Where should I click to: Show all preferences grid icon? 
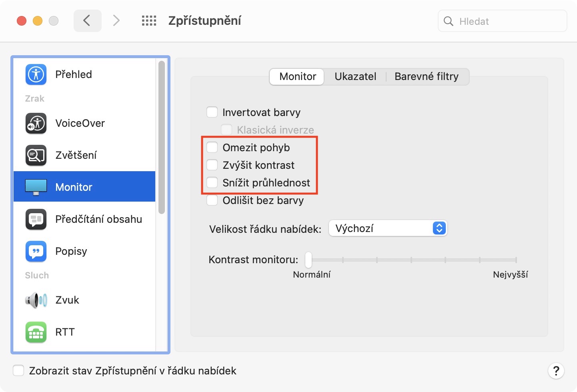[x=149, y=21]
